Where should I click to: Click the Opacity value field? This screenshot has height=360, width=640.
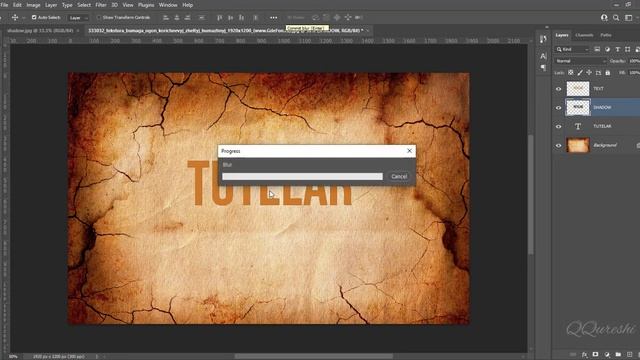click(634, 61)
